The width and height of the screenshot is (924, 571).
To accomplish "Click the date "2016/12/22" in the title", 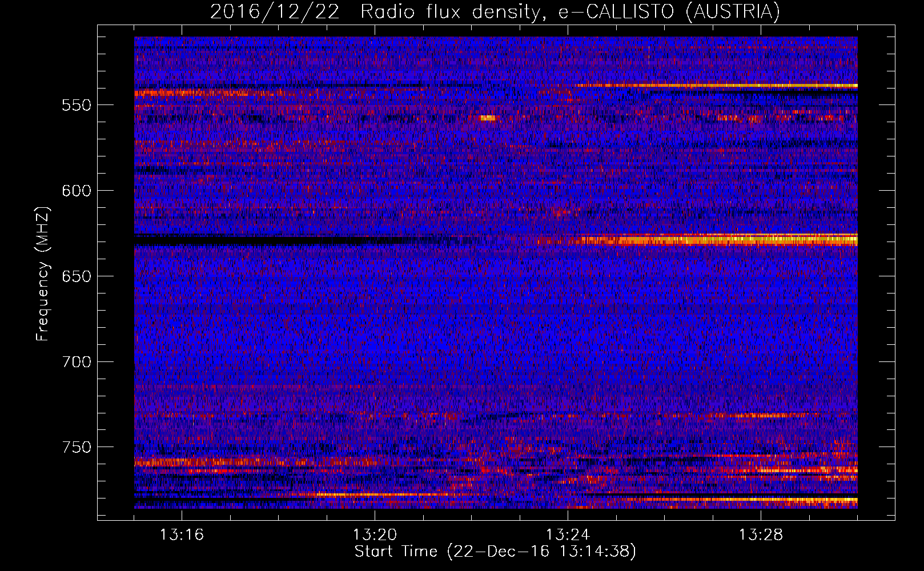I will 275,12.
